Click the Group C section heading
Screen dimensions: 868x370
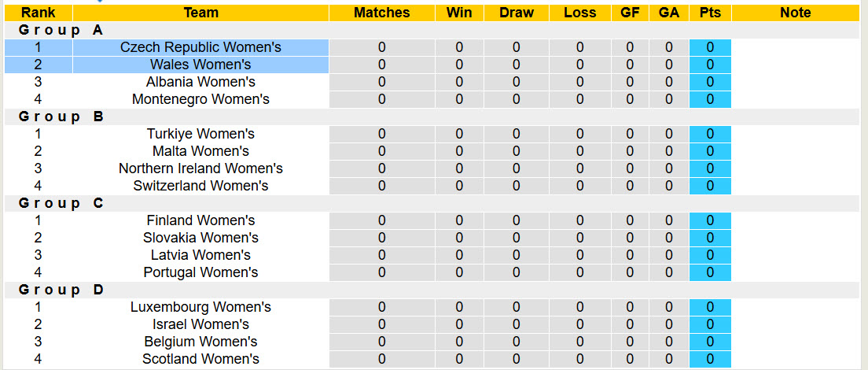(61, 203)
